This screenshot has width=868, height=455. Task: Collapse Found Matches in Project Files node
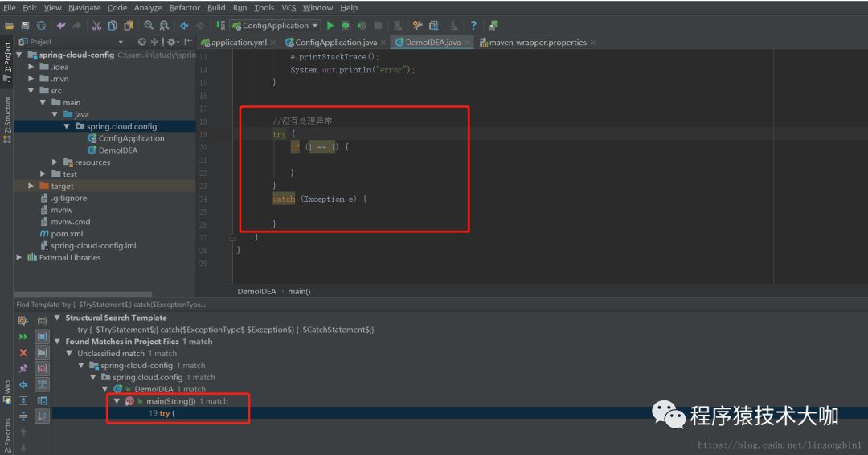[57, 342]
